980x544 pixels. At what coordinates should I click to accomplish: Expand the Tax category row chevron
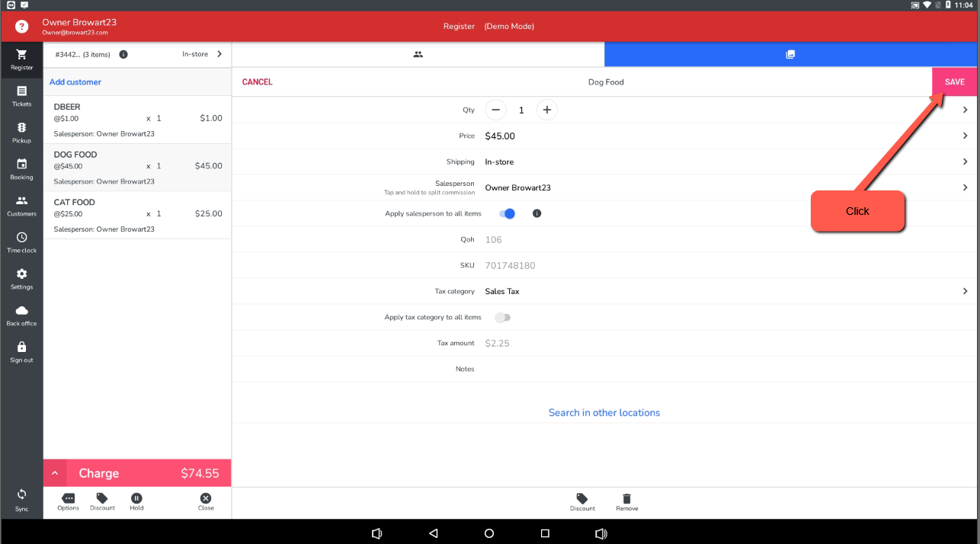click(965, 292)
